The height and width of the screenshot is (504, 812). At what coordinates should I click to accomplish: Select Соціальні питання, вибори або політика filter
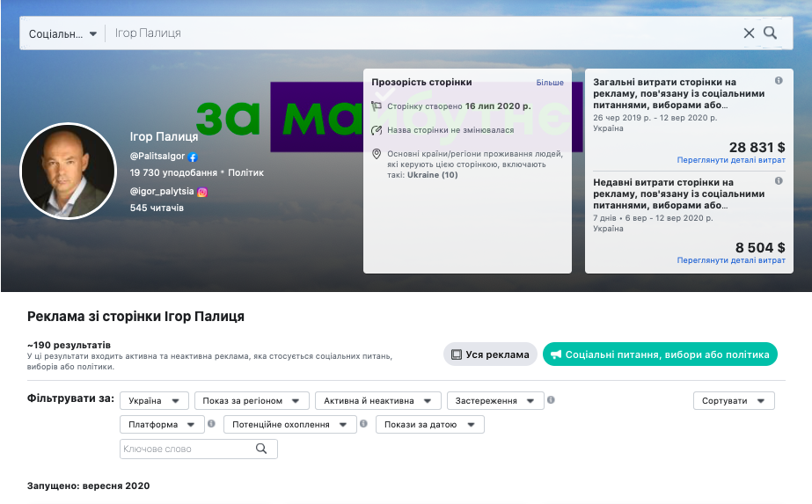coord(660,354)
